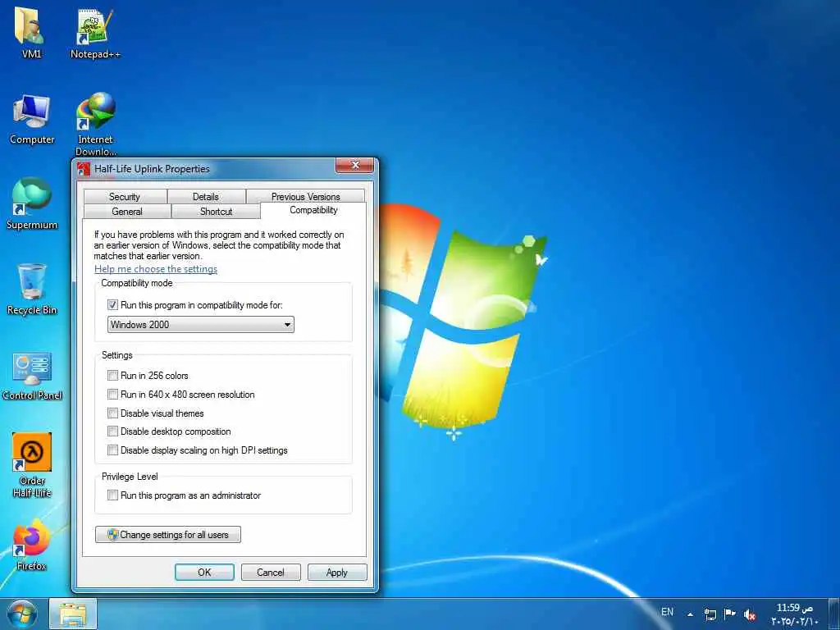Viewport: 840px width, 630px height.
Task: Enable Run in 256 colors
Action: (112, 376)
